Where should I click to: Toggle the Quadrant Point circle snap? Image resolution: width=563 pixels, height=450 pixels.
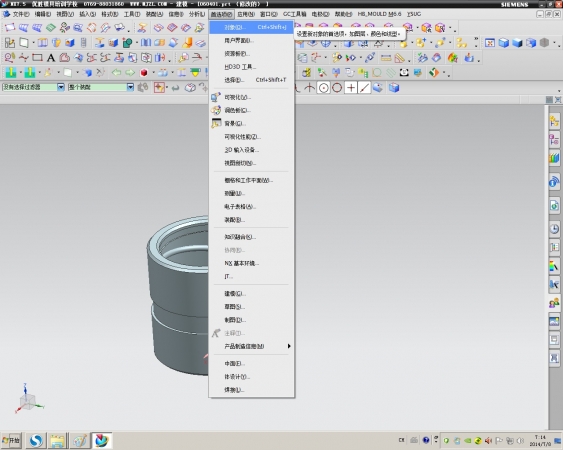coord(337,88)
